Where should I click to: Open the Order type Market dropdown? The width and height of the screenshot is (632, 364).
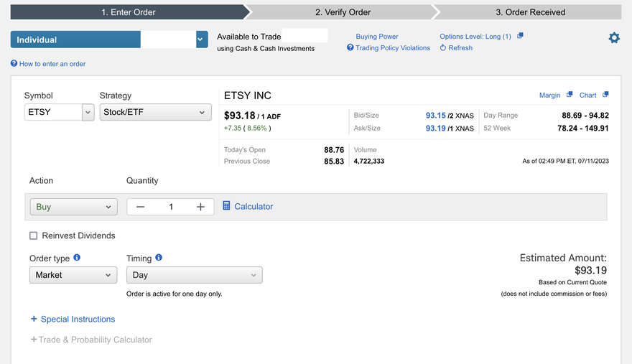tap(73, 275)
